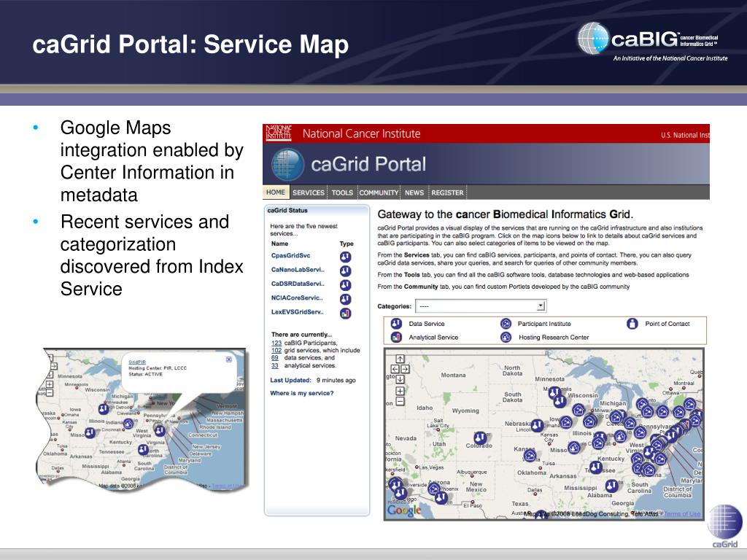The image size is (747, 560).
Task: Follow the 33 analytical services link
Action: (x=274, y=366)
